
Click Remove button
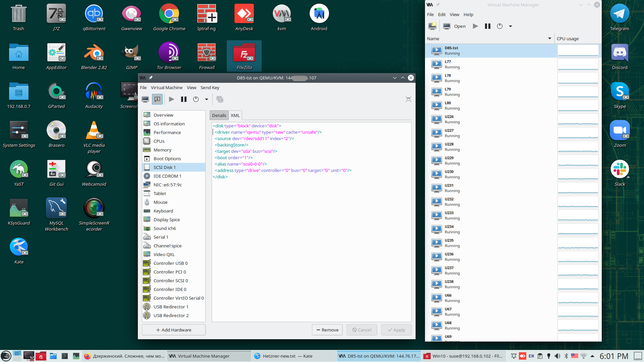(327, 330)
